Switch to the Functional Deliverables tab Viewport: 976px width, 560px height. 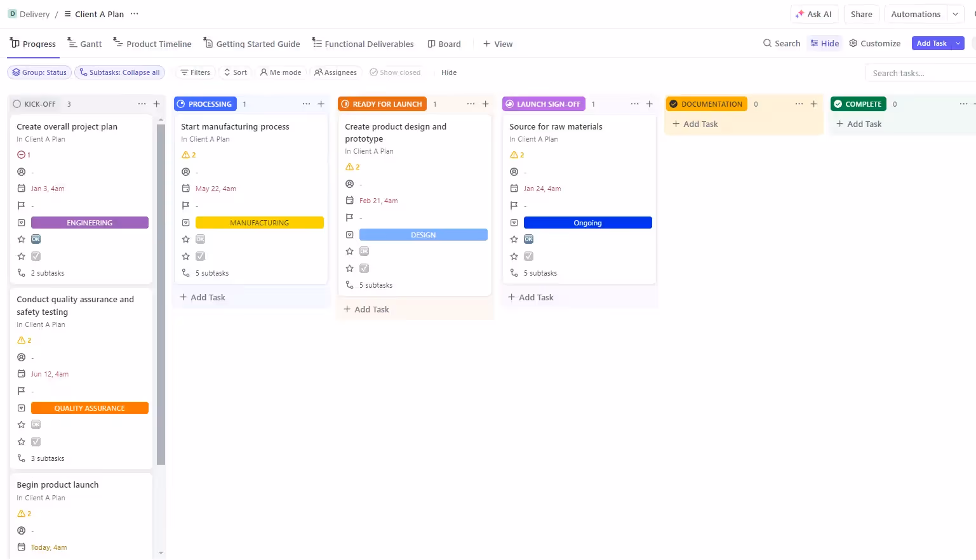(363, 43)
